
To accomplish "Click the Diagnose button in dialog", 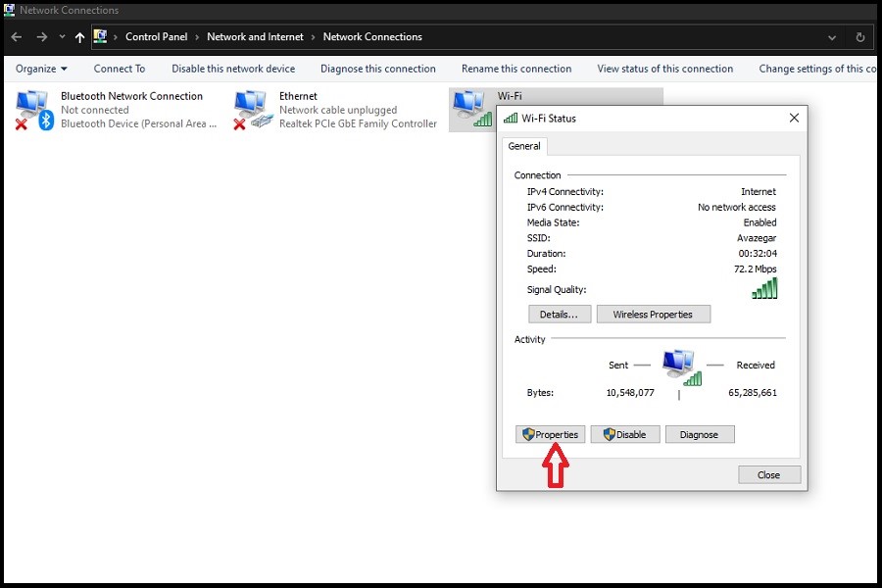I will click(x=699, y=434).
